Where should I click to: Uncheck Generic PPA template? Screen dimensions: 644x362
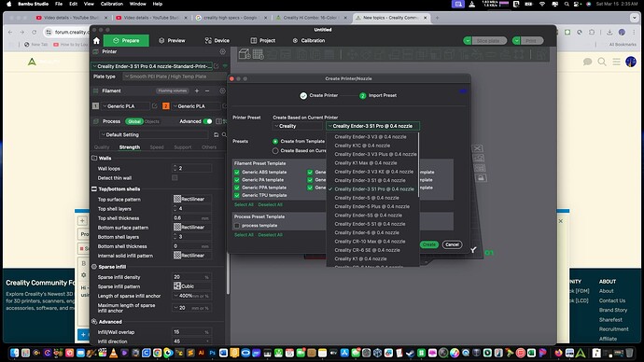237,188
